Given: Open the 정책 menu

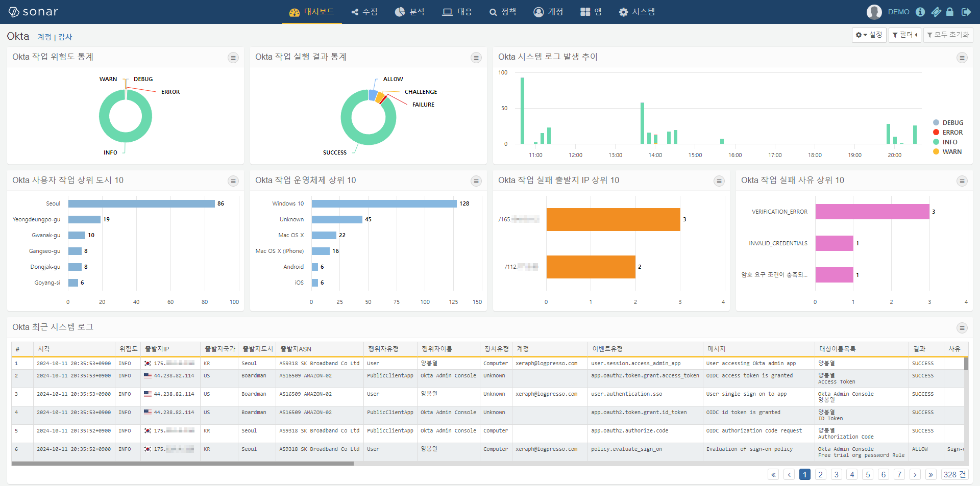Looking at the screenshot, I should 503,12.
